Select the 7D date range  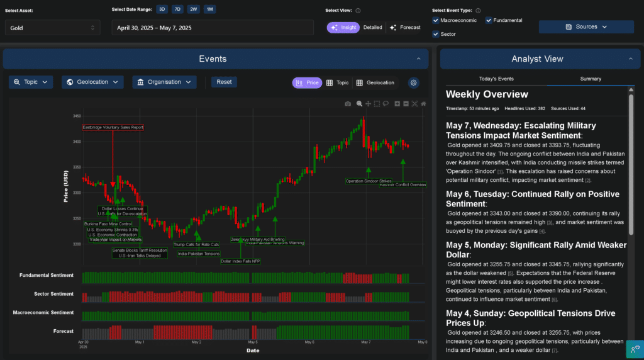[177, 9]
